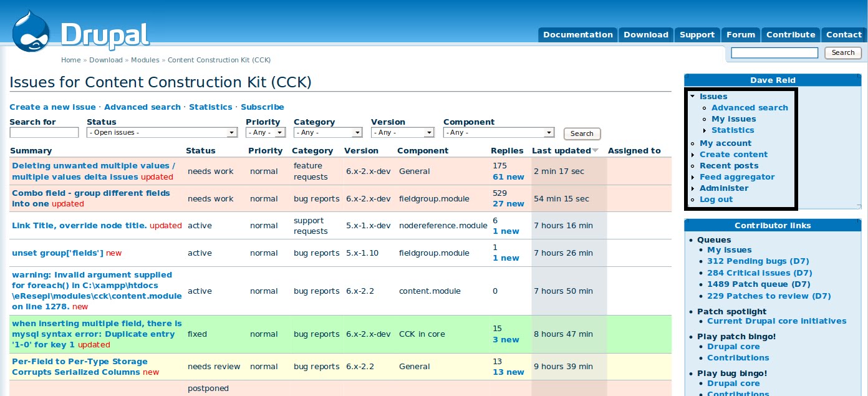Viewport: 868px width, 396px height.
Task: Open 'Recent posts' menu item
Action: pyautogui.click(x=729, y=166)
